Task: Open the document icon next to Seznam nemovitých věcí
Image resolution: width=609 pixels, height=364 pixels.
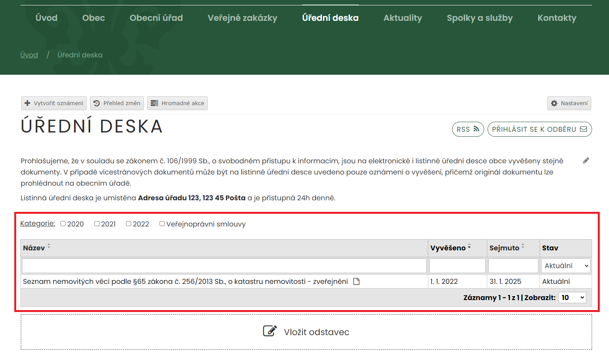Action: point(357,282)
